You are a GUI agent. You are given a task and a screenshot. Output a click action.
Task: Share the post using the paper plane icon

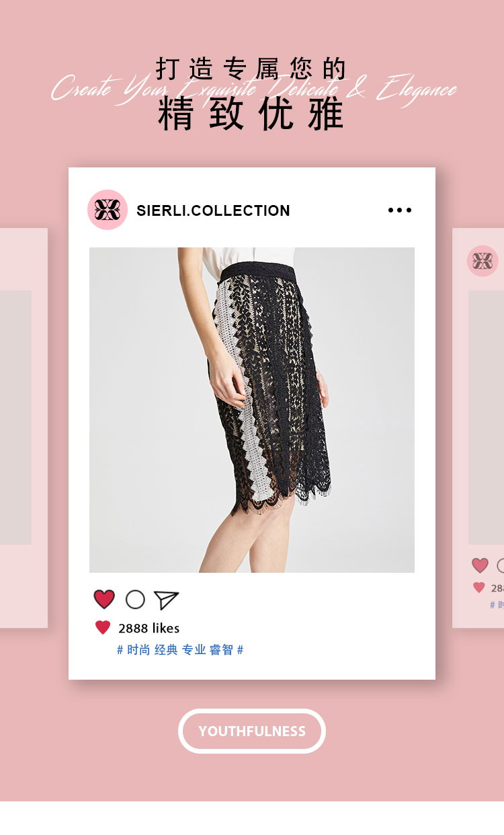click(166, 600)
